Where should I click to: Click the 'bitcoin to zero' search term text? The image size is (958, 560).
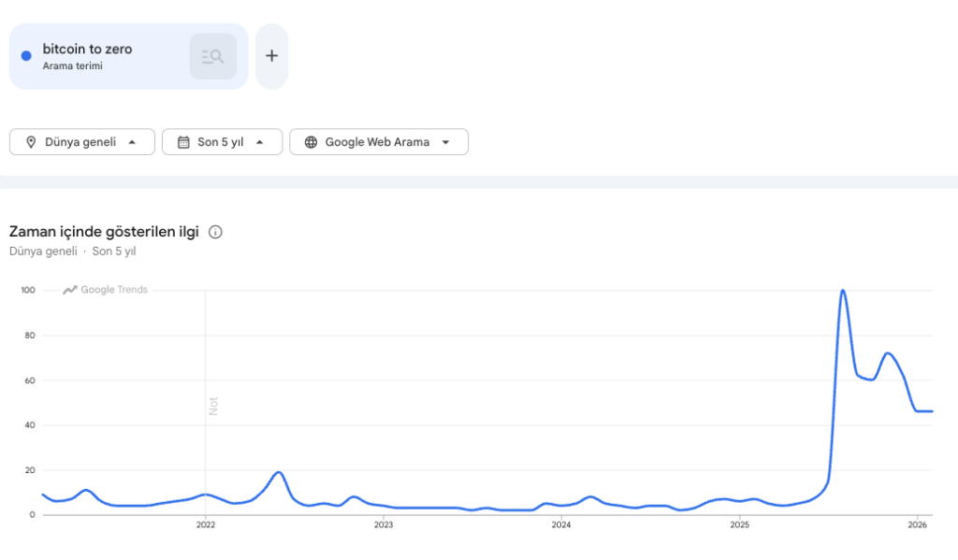[x=87, y=49]
